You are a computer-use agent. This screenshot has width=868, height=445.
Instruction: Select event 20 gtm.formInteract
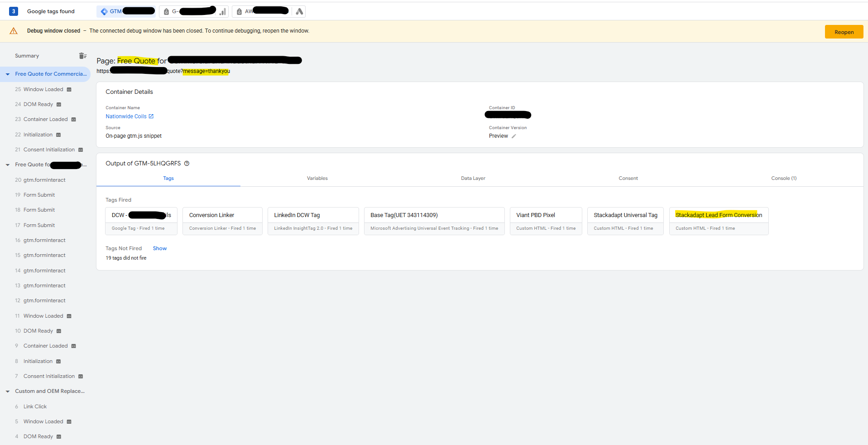44,180
